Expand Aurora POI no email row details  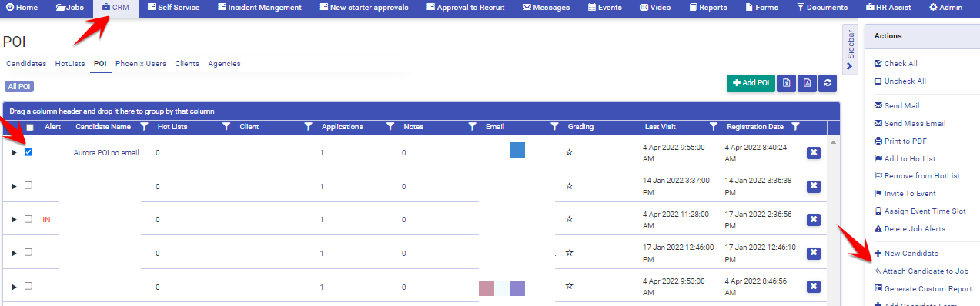pyautogui.click(x=14, y=153)
